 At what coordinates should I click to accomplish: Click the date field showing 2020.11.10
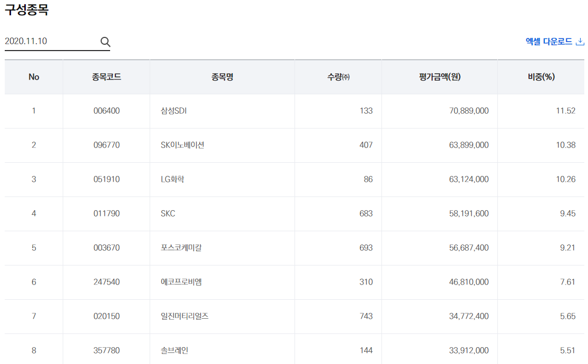pyautogui.click(x=57, y=41)
